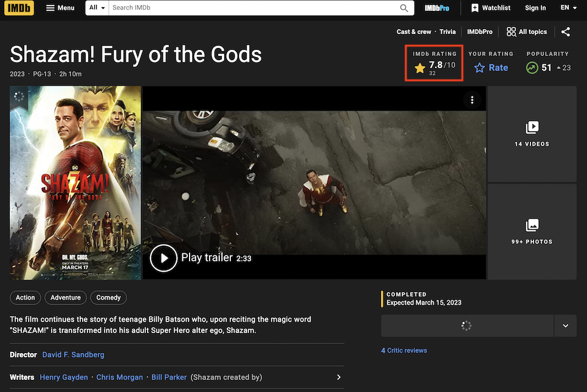Click the video frame of the trailer

[315, 183]
